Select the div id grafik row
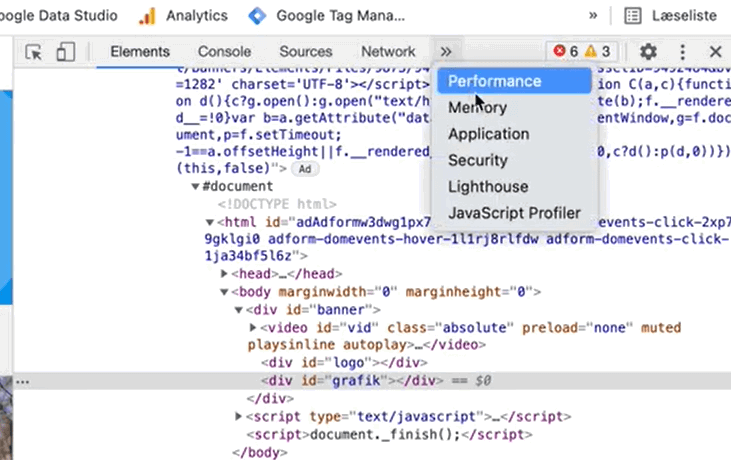The width and height of the screenshot is (731, 460). (372, 381)
